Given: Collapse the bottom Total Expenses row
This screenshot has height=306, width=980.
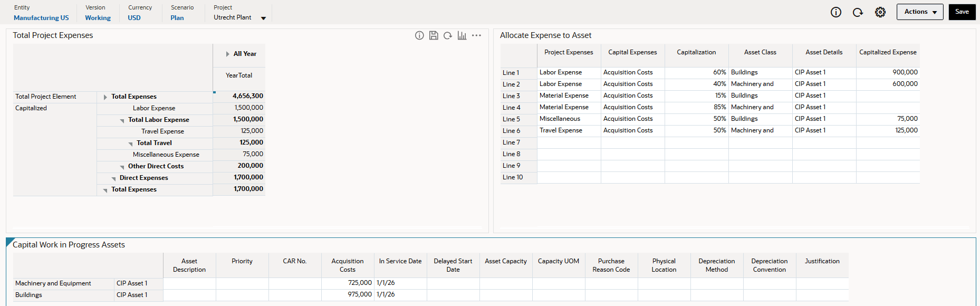Looking at the screenshot, I should pos(105,190).
